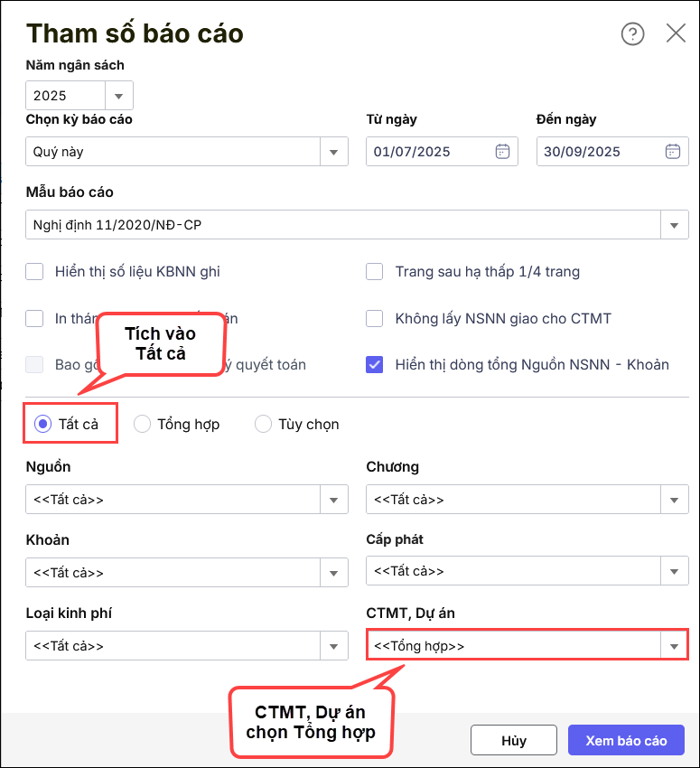Viewport: 700px width, 768px height.
Task: Close the Tham số báo cáo dialog
Action: point(676,34)
